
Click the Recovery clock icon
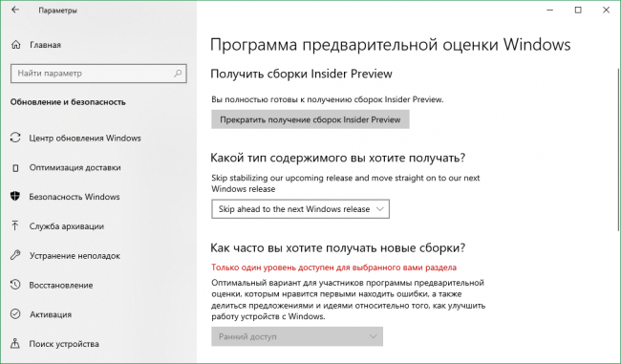(x=15, y=285)
